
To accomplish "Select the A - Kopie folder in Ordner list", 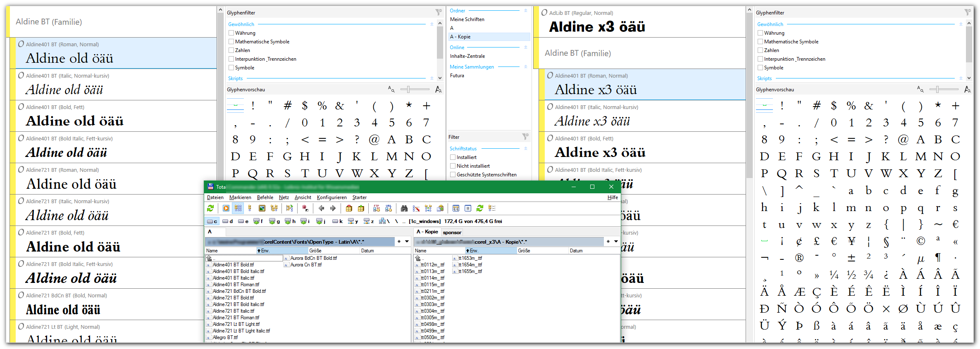I will 489,37.
